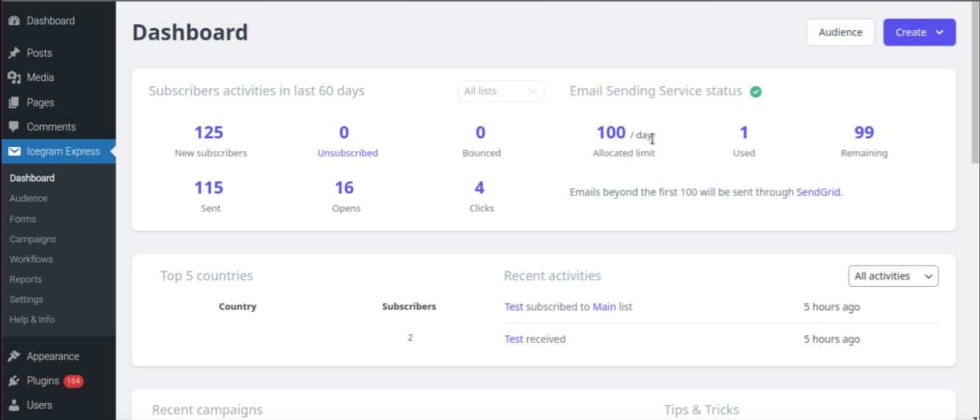The image size is (980, 420).
Task: Open the Unsubscribed link
Action: pos(347,153)
